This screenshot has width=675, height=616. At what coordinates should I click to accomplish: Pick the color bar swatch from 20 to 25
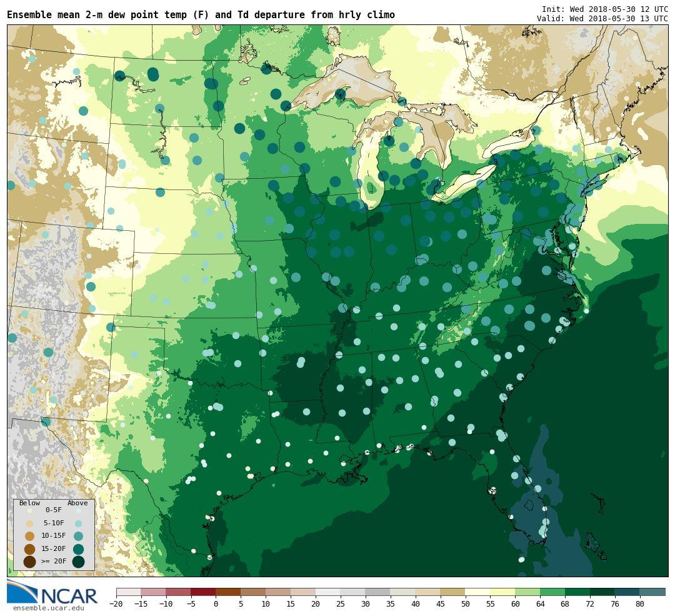(x=329, y=592)
